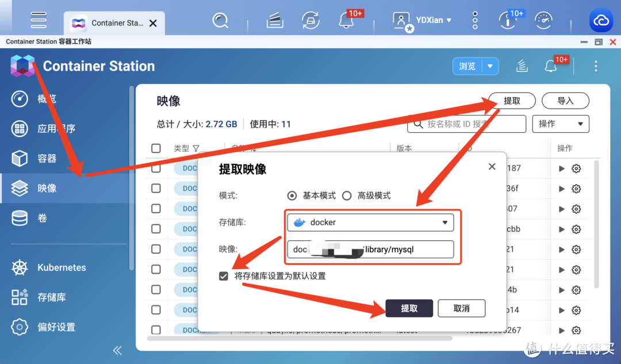This screenshot has height=364, width=621.
Task: Click the 提取 button in the dialog
Action: [409, 308]
